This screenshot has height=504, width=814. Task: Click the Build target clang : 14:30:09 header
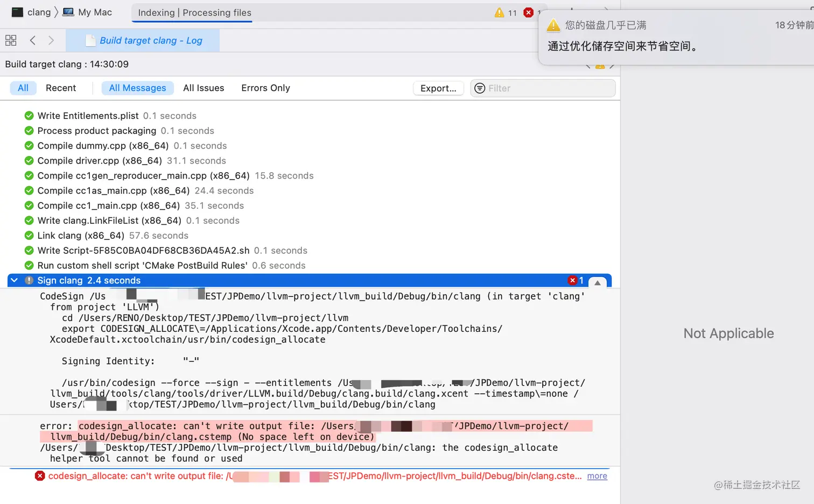[67, 65]
